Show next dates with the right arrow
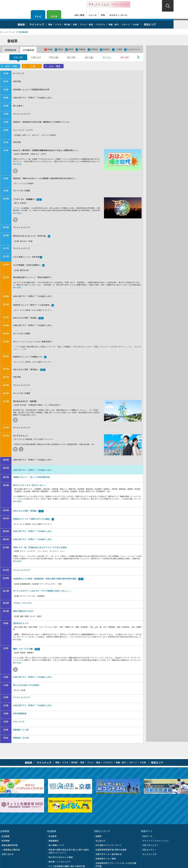 tap(138, 57)
